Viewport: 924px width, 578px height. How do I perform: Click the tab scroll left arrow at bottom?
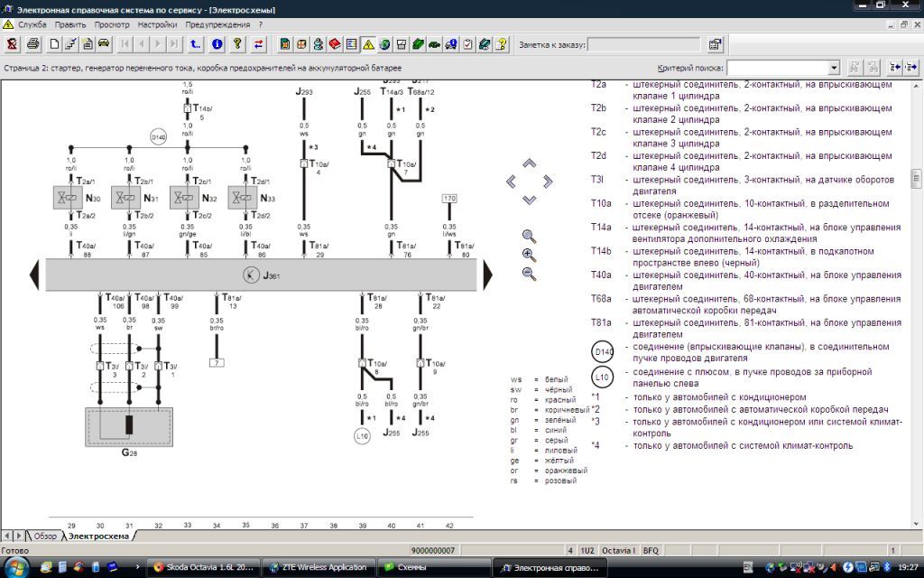(x=7, y=536)
